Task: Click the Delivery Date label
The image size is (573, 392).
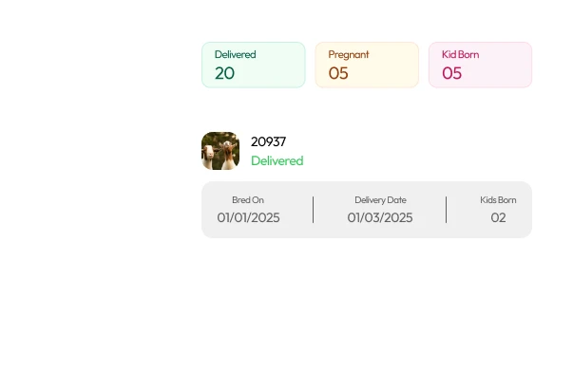Action: (380, 200)
